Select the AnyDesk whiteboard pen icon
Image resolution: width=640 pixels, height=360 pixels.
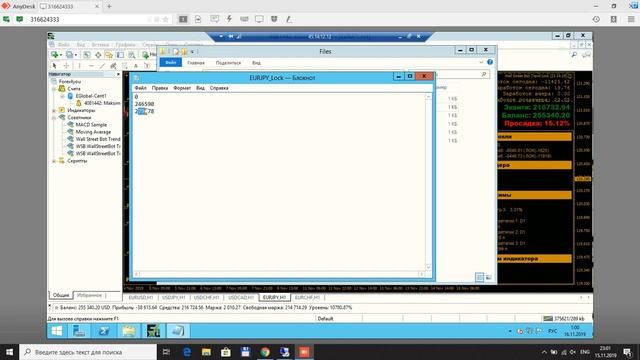[x=289, y=19]
